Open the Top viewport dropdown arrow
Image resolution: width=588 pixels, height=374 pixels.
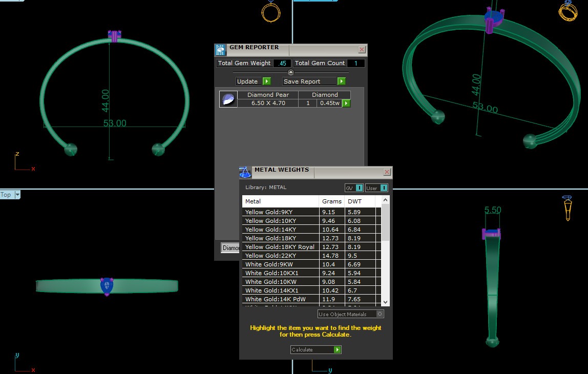pos(17,195)
